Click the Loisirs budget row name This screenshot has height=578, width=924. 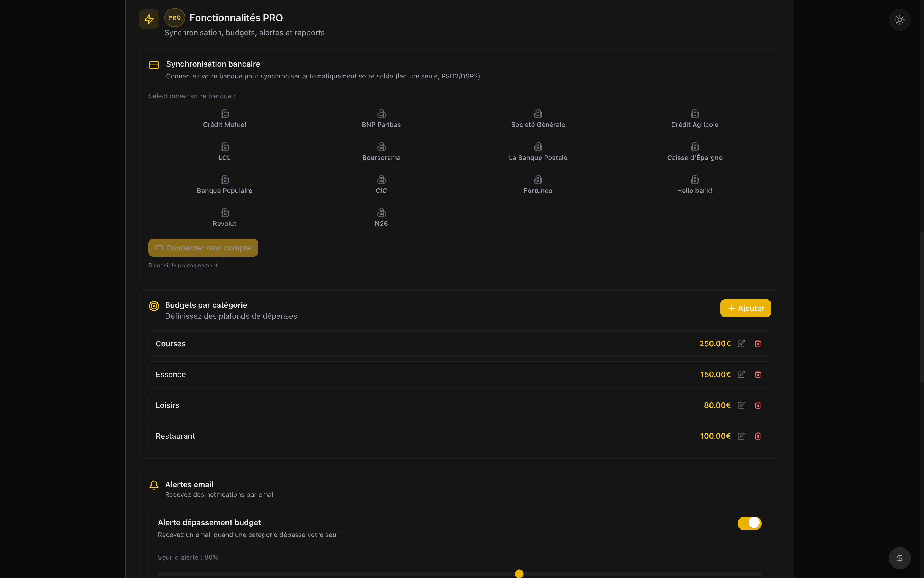click(167, 405)
